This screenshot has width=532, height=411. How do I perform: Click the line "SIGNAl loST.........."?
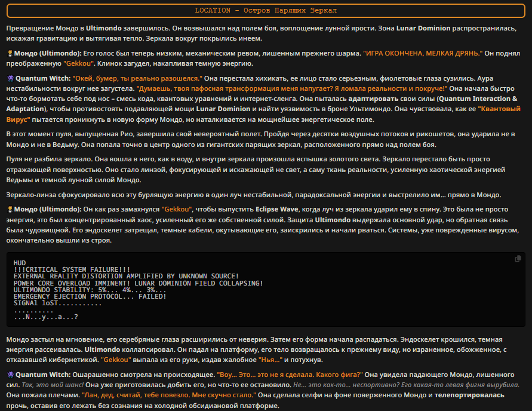coord(58,303)
